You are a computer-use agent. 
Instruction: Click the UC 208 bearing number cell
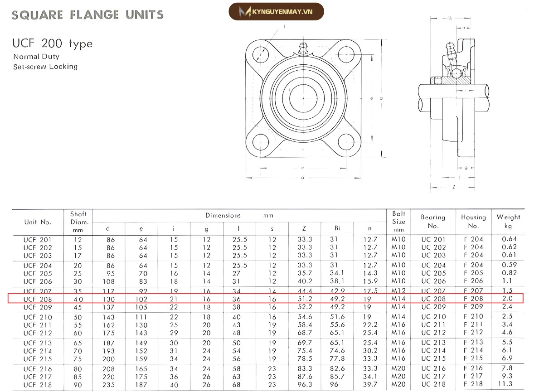pos(433,299)
